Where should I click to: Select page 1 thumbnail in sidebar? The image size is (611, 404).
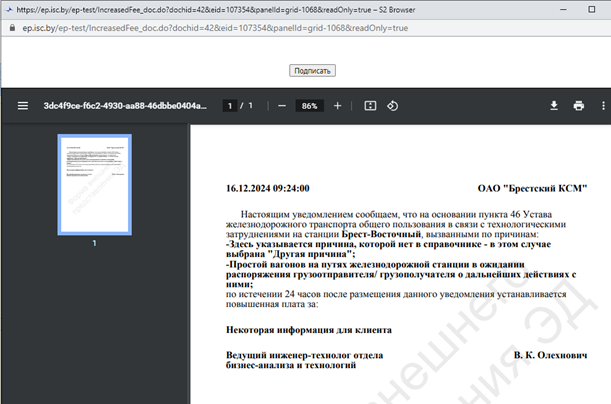tap(95, 185)
